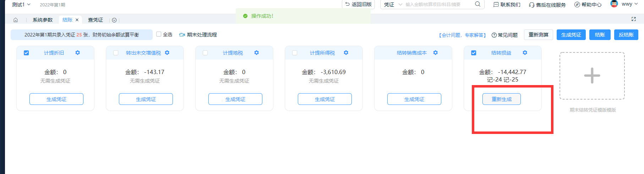The image size is (644, 174).
Task: Click 生成凭证 under 计提所得税
Action: pos(325,99)
